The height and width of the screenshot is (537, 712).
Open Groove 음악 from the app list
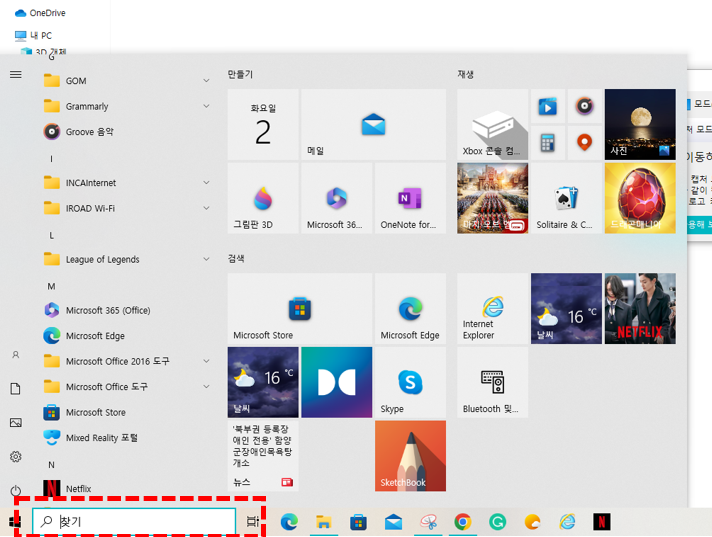(125, 132)
